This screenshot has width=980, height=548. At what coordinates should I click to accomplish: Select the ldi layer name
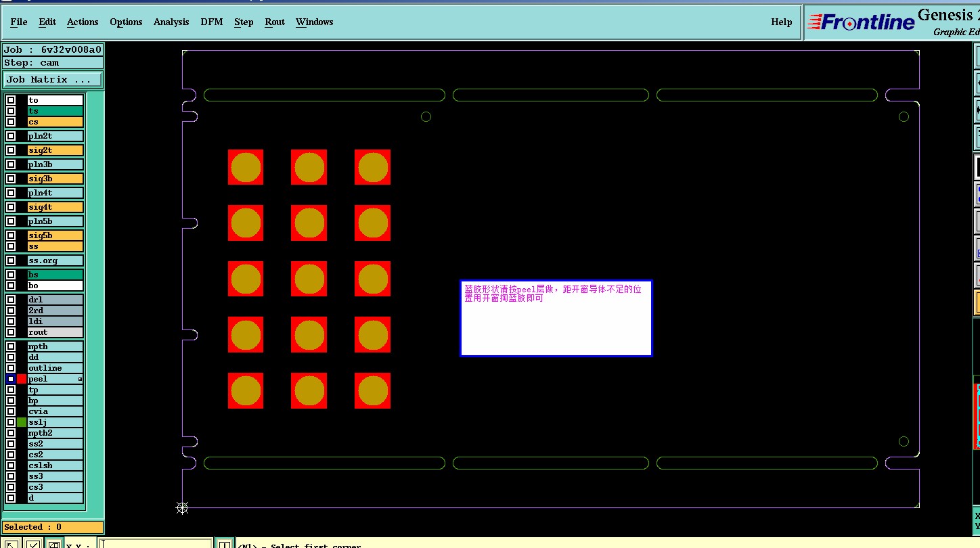pyautogui.click(x=55, y=321)
